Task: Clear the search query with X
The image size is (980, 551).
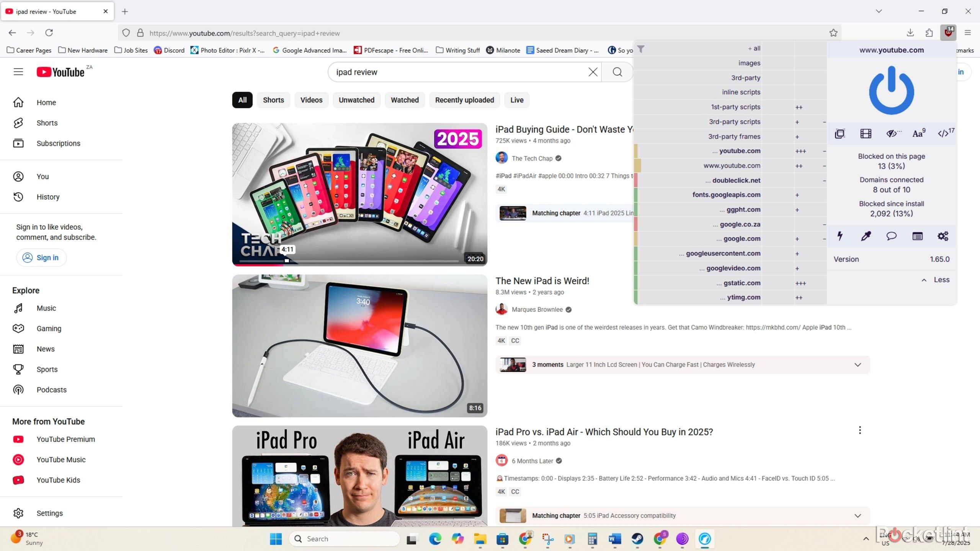Action: pos(593,72)
